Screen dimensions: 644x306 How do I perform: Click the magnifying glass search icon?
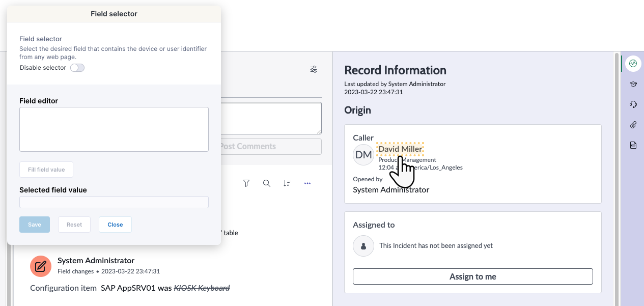pos(267,183)
